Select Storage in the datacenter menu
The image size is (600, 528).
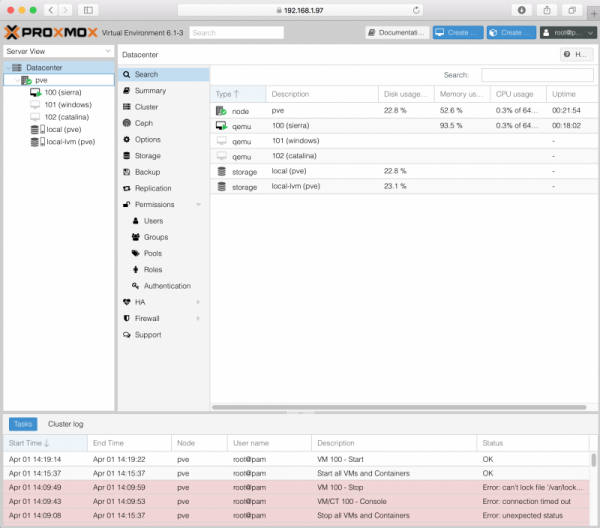coord(148,156)
